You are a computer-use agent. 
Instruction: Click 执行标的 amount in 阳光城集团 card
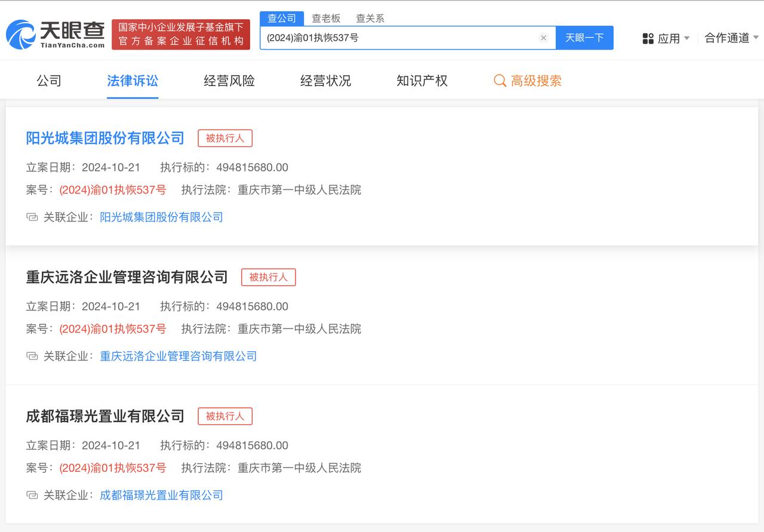click(252, 167)
